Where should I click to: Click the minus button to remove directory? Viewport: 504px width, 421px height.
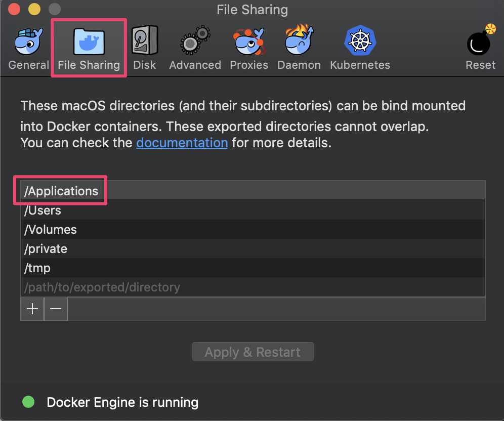56,309
